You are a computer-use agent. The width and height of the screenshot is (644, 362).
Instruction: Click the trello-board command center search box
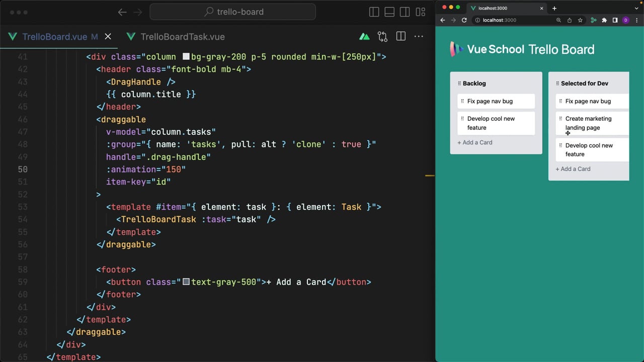click(x=233, y=12)
